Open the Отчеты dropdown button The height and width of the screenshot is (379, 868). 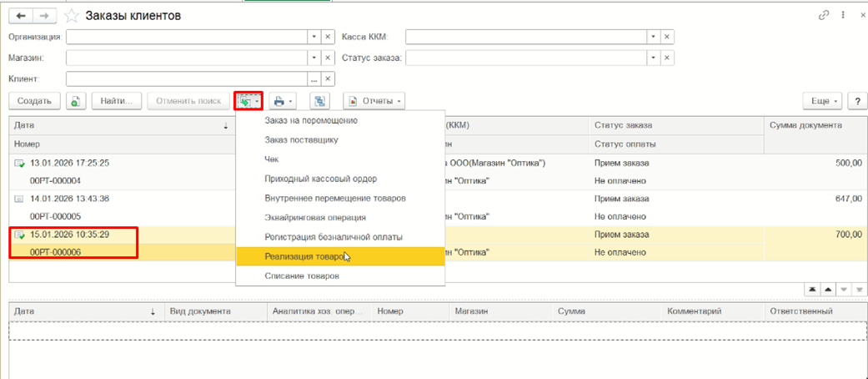coord(374,101)
